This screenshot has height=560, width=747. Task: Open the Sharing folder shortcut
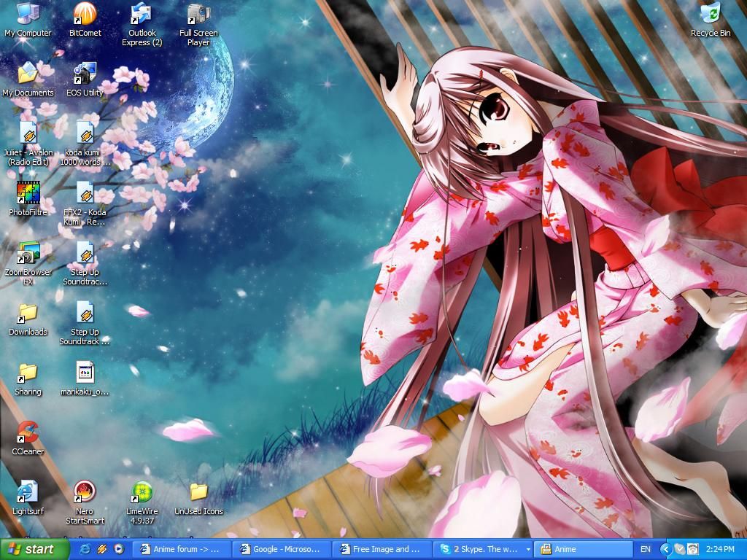[x=28, y=379]
